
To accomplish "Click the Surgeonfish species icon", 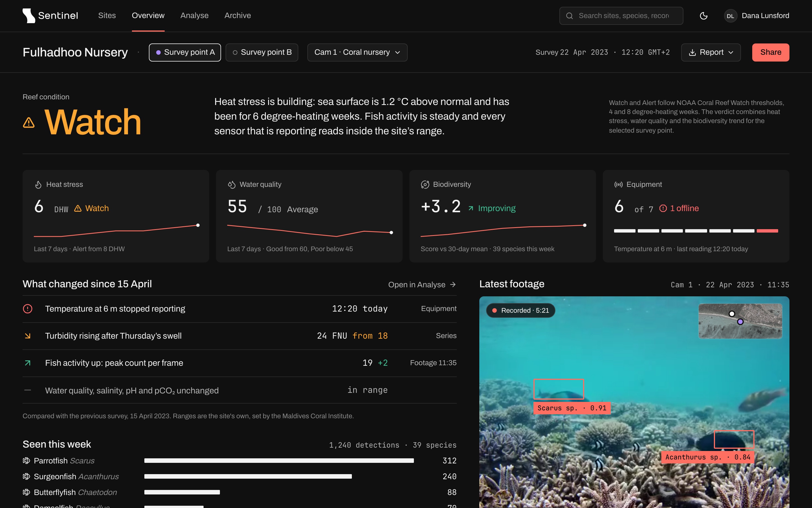I will [x=26, y=476].
